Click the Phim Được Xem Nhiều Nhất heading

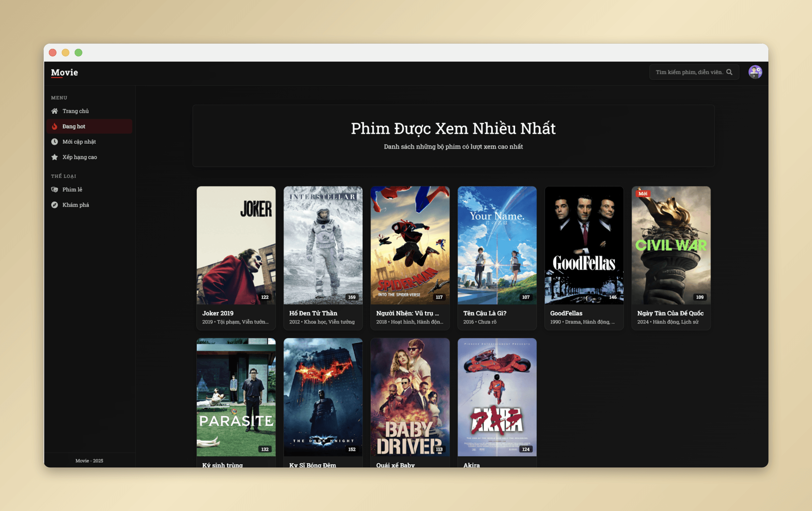click(453, 128)
